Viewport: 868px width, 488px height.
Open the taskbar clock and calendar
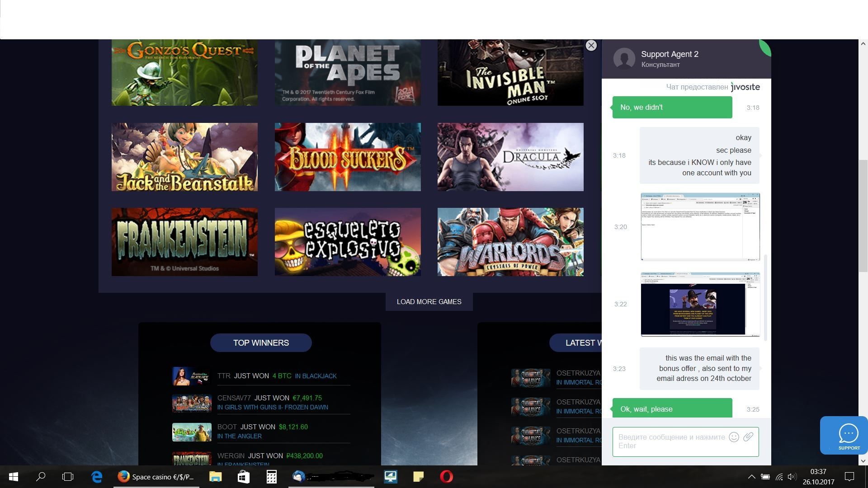[x=819, y=477]
